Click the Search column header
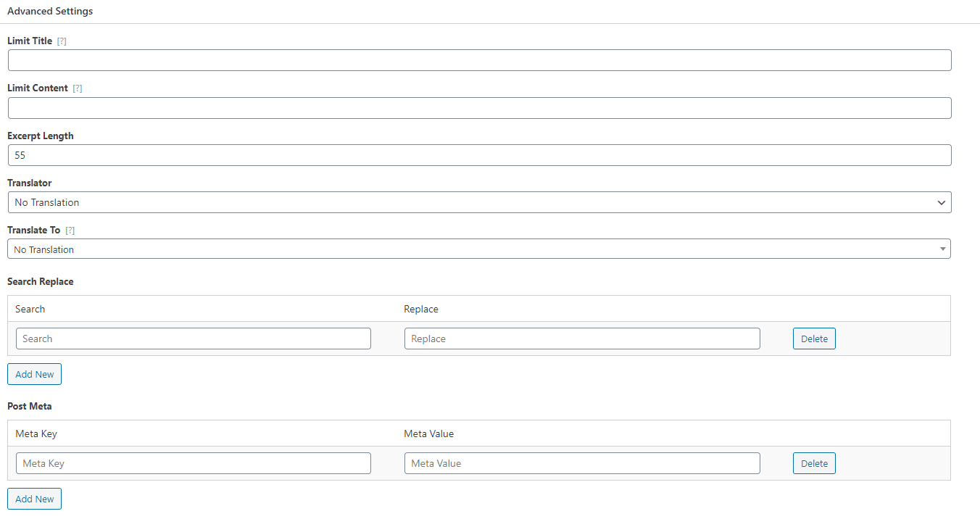 coord(30,309)
